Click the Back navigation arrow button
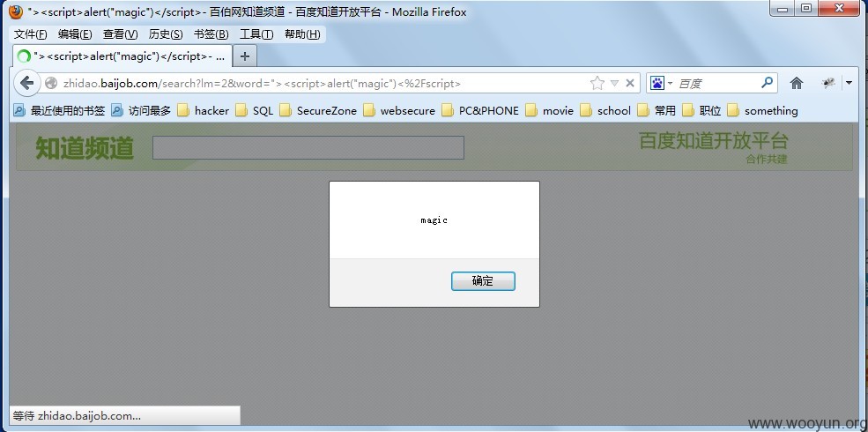Viewport: 868px width, 432px height. [26, 84]
